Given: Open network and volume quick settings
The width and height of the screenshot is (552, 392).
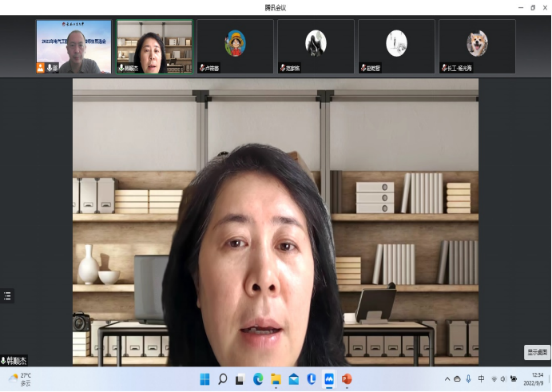Looking at the screenshot, I should pyautogui.click(x=498, y=379).
